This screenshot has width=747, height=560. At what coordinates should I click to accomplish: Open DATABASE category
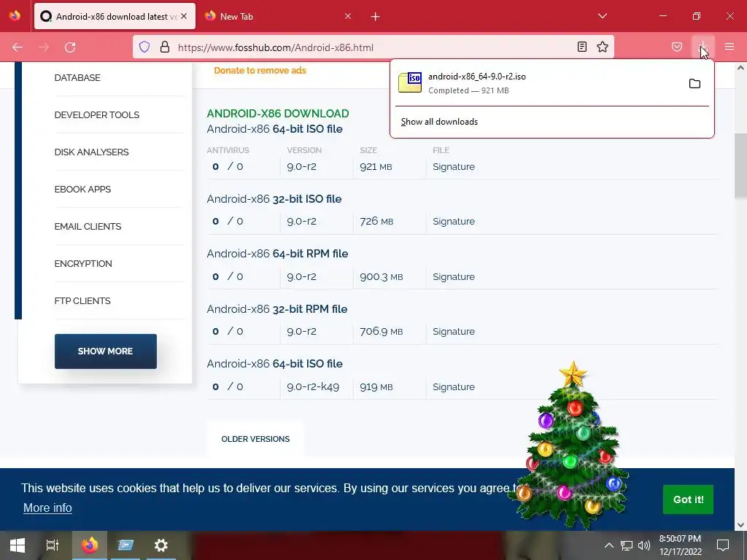click(77, 77)
